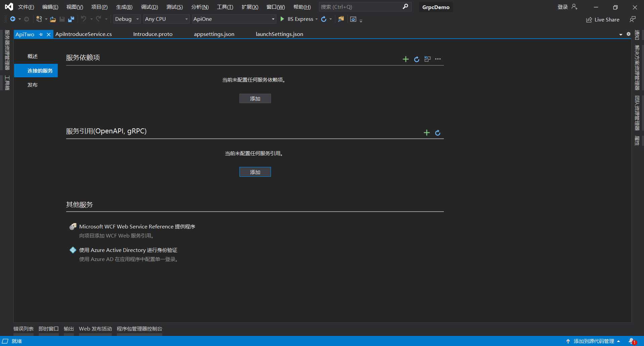The image size is (644, 346).
Task: Click the pin icon on the ApiTwo tab
Action: (x=41, y=34)
